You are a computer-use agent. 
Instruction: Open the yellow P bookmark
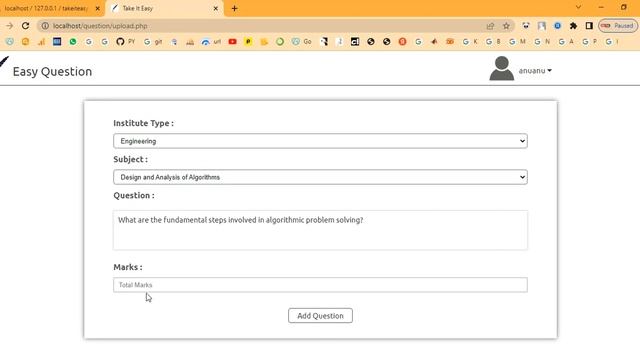(x=248, y=42)
